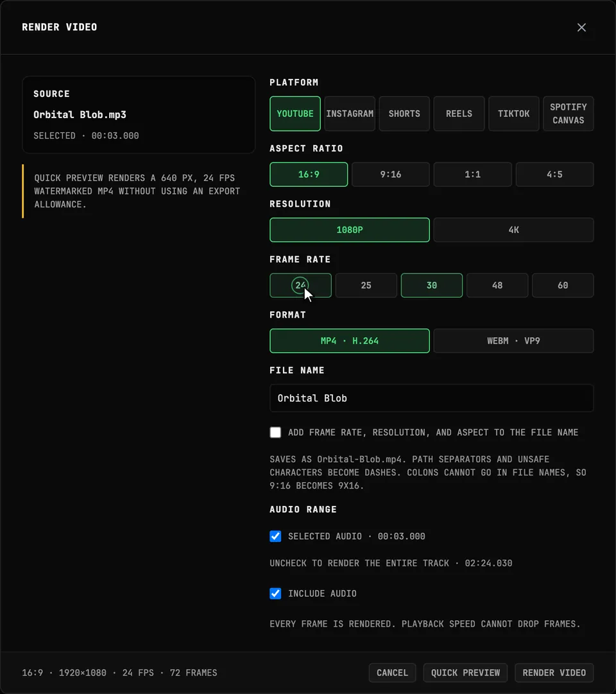Click the quick preview info note
The height and width of the screenshot is (694, 616).
(137, 191)
